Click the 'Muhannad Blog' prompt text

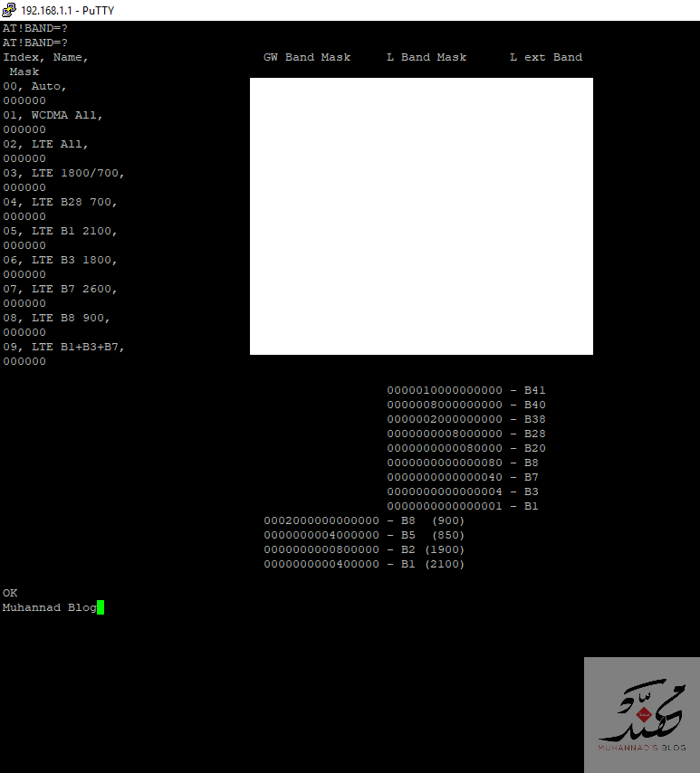tap(49, 608)
